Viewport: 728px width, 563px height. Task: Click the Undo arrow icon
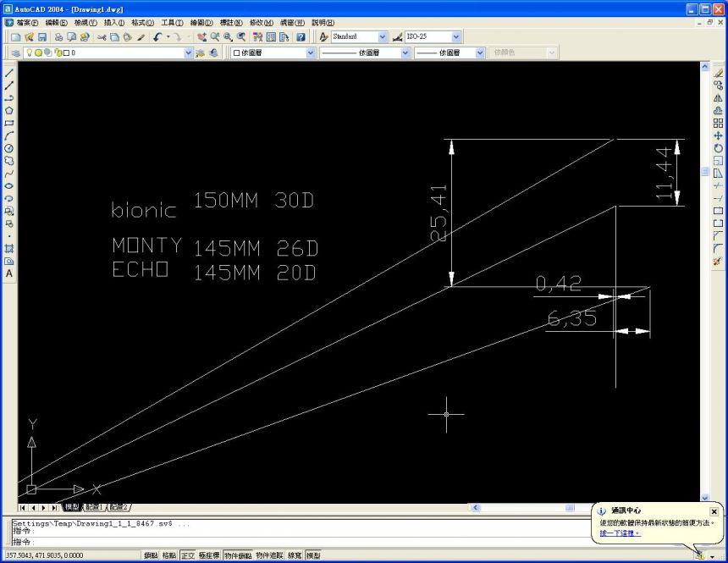tap(158, 37)
